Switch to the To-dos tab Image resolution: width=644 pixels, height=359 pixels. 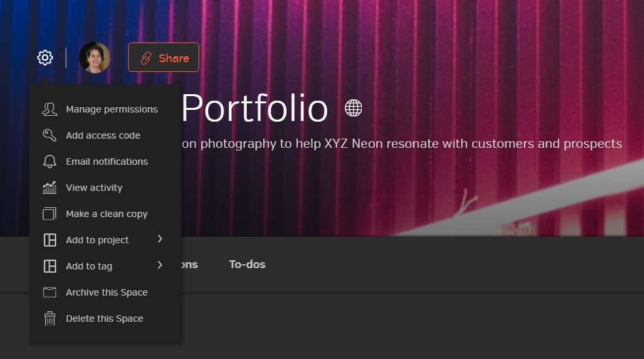click(x=247, y=264)
